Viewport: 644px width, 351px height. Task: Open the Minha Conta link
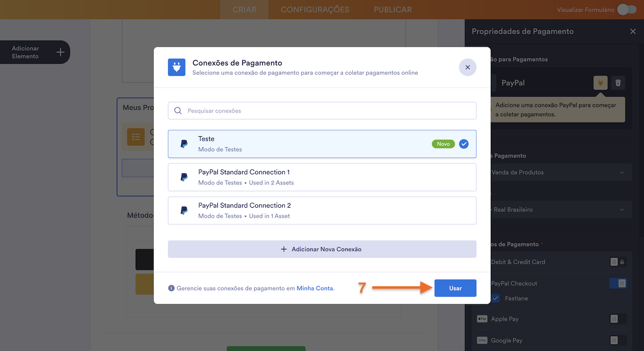[x=315, y=288]
